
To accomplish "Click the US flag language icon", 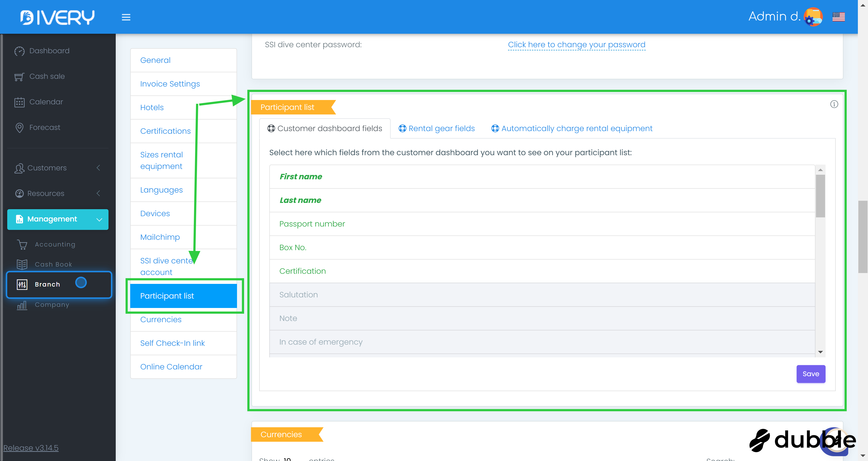I will [838, 17].
